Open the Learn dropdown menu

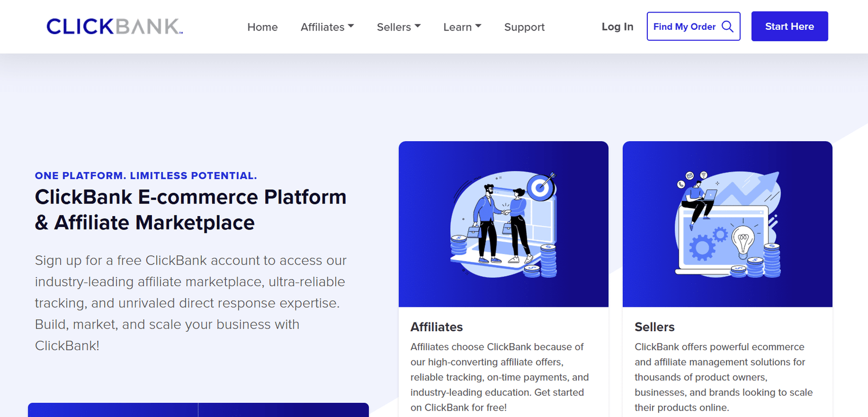click(462, 27)
